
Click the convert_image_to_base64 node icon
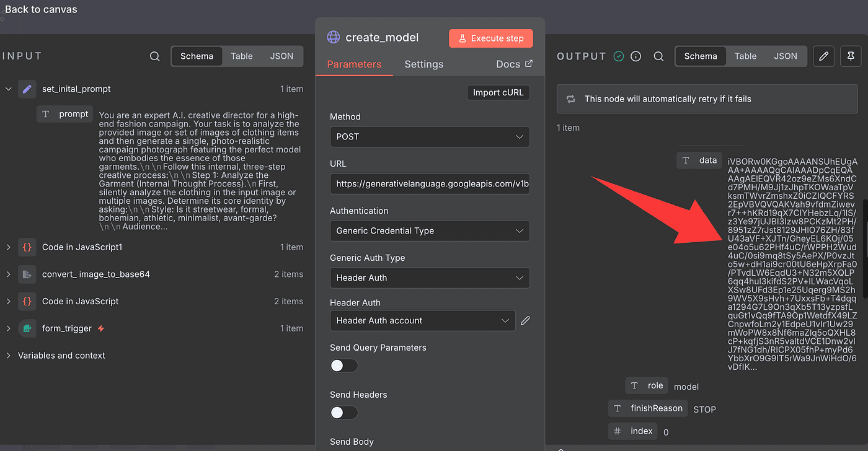(27, 274)
